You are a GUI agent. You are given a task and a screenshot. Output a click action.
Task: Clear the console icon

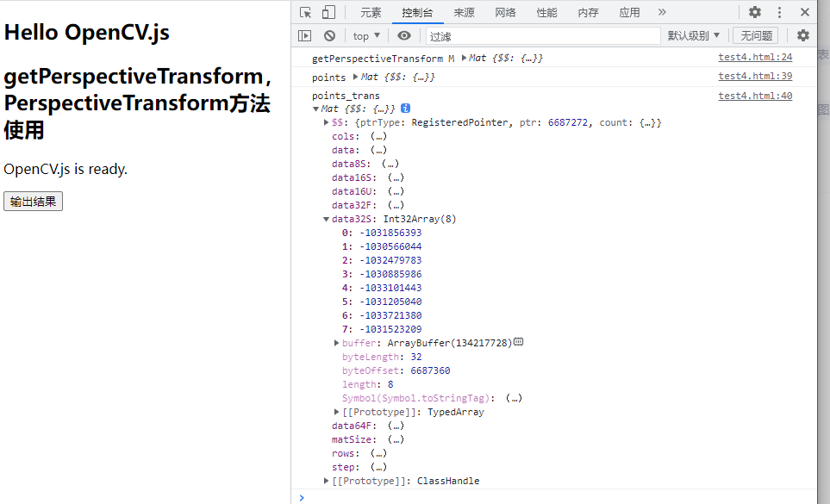click(x=330, y=35)
